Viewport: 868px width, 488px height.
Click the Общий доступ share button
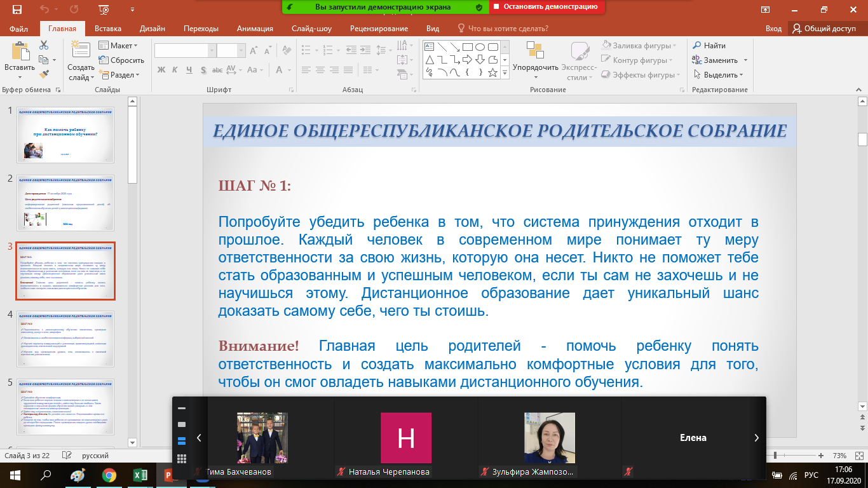tap(825, 29)
